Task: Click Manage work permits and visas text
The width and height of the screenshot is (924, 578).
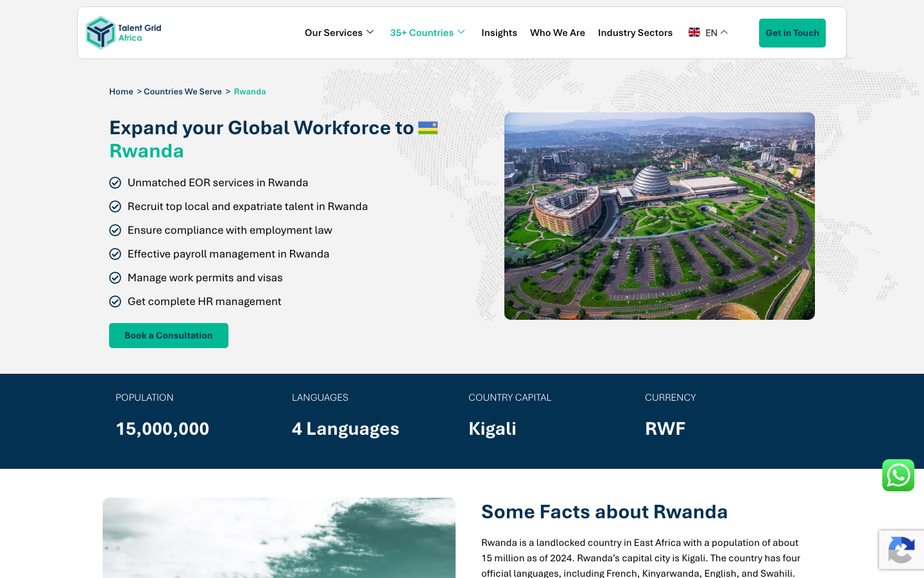Action: pos(205,278)
